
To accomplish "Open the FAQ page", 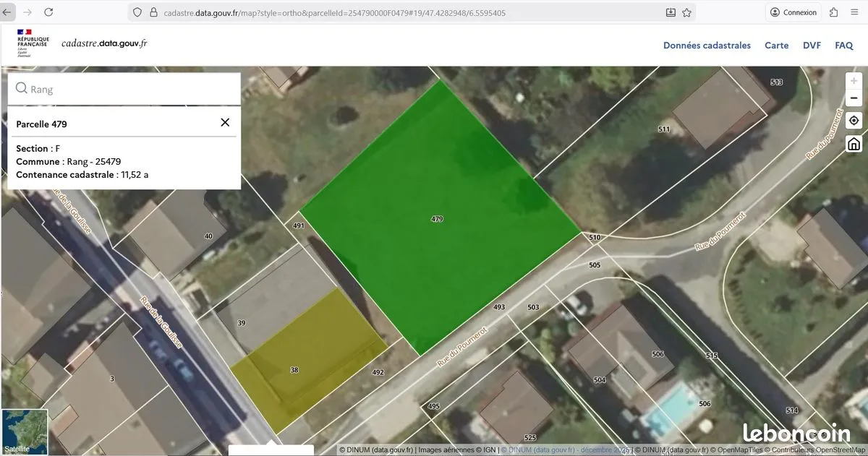I will [844, 45].
